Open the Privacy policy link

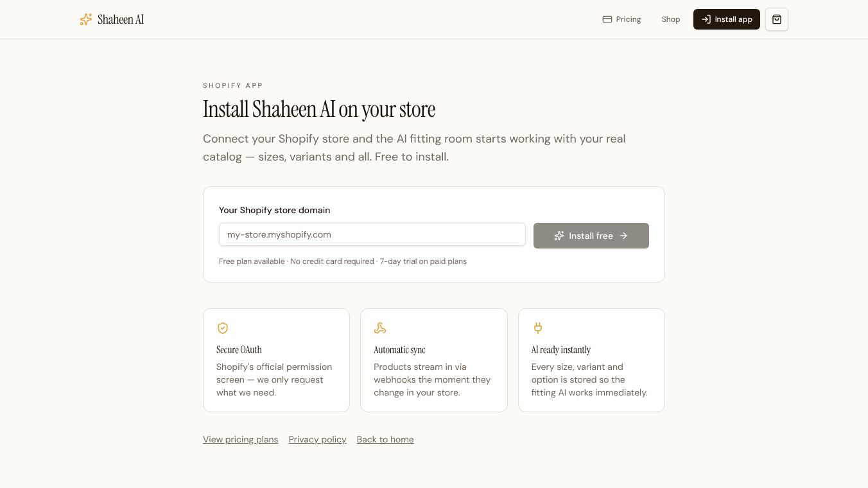click(318, 439)
